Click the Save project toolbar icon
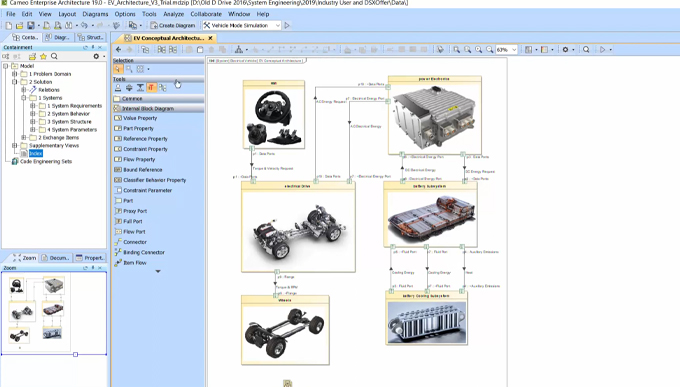 (30, 26)
